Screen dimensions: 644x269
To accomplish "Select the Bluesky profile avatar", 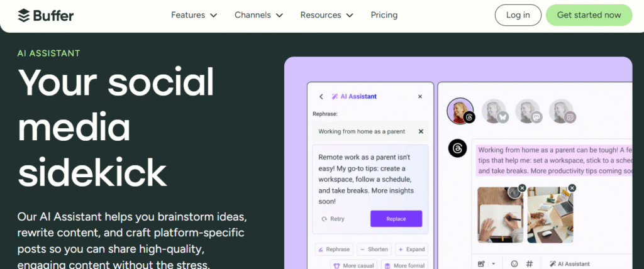I will tap(494, 111).
